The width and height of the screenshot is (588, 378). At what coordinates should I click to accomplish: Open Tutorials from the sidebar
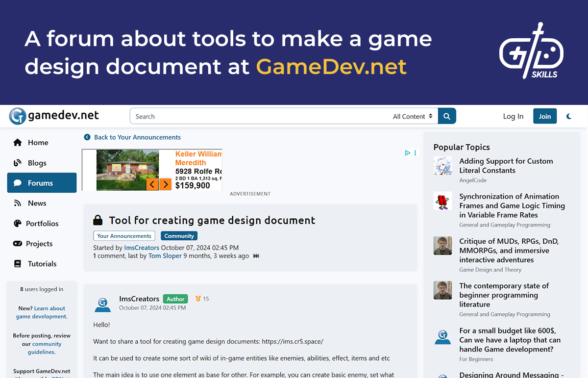pos(42,264)
